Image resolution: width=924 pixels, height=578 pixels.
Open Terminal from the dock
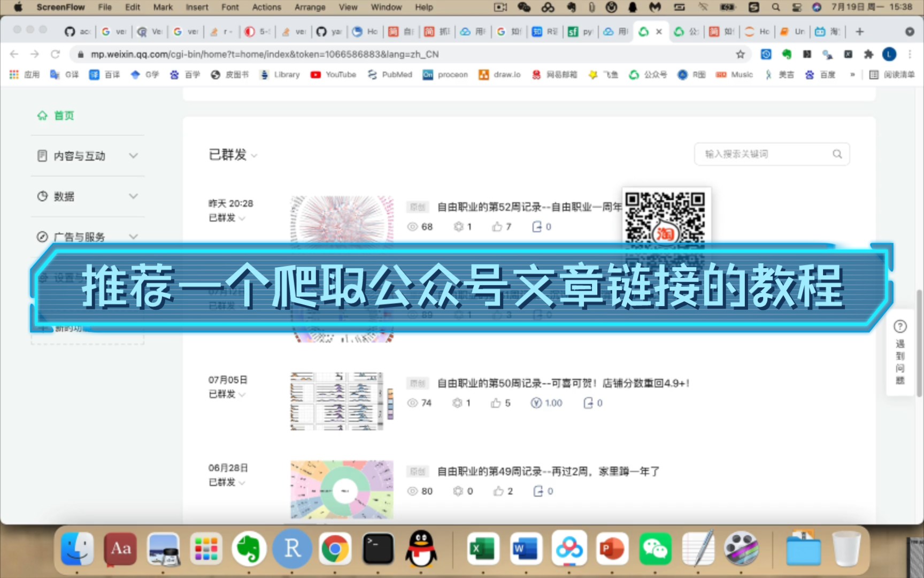(x=378, y=549)
